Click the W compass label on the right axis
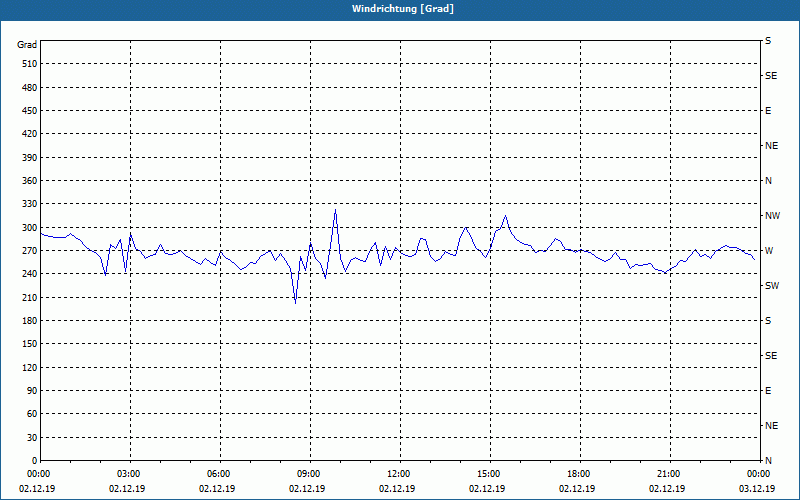Image resolution: width=800 pixels, height=500 pixels. (769, 251)
